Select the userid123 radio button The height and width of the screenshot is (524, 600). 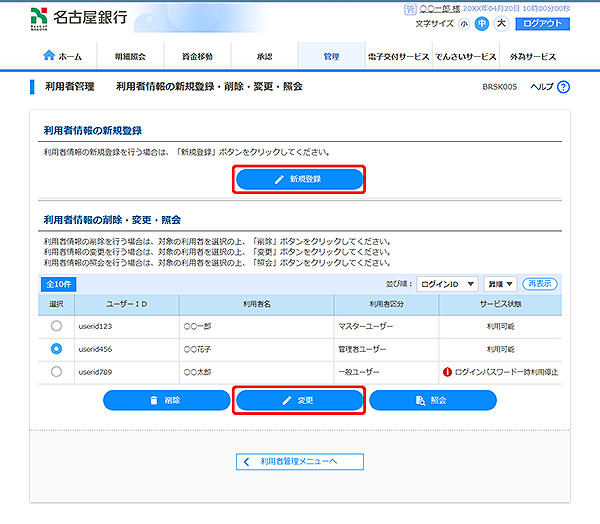[56, 326]
